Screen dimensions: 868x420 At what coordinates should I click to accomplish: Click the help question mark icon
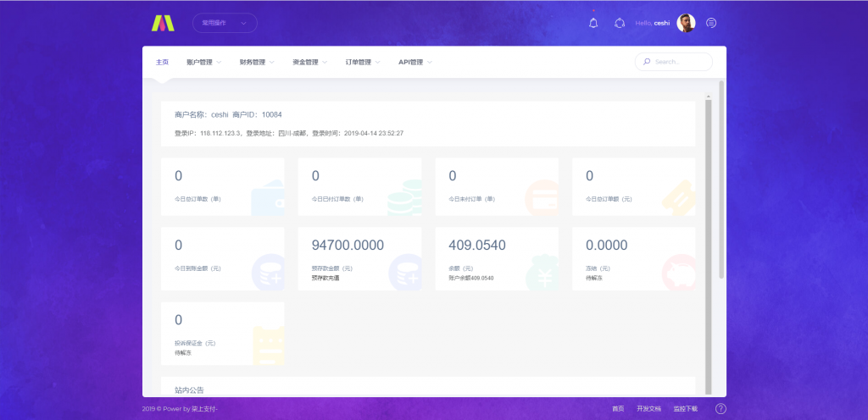pos(720,409)
